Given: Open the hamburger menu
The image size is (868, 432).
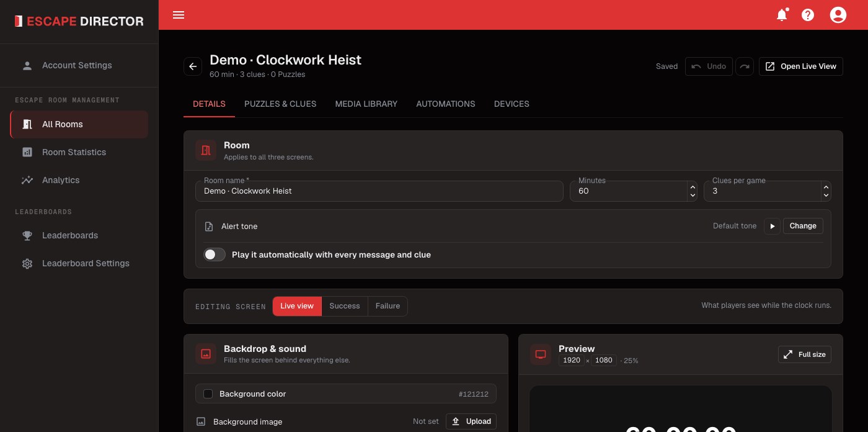Looking at the screenshot, I should click(179, 15).
